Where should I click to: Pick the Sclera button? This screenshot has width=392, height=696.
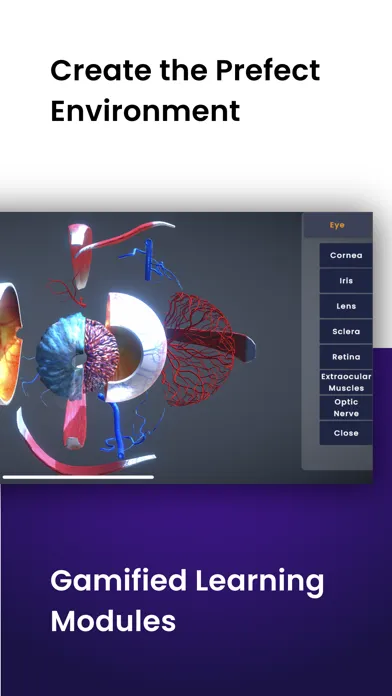[346, 331]
